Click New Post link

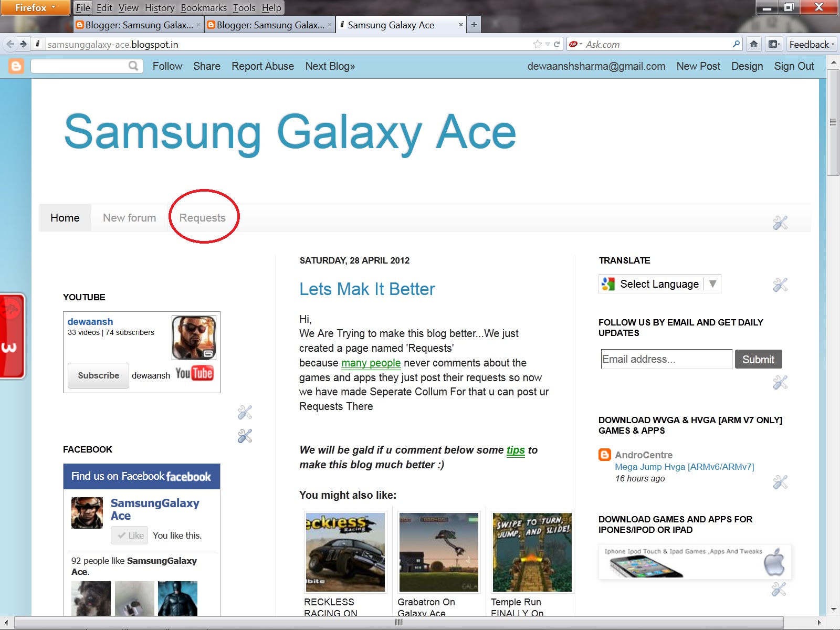(698, 66)
